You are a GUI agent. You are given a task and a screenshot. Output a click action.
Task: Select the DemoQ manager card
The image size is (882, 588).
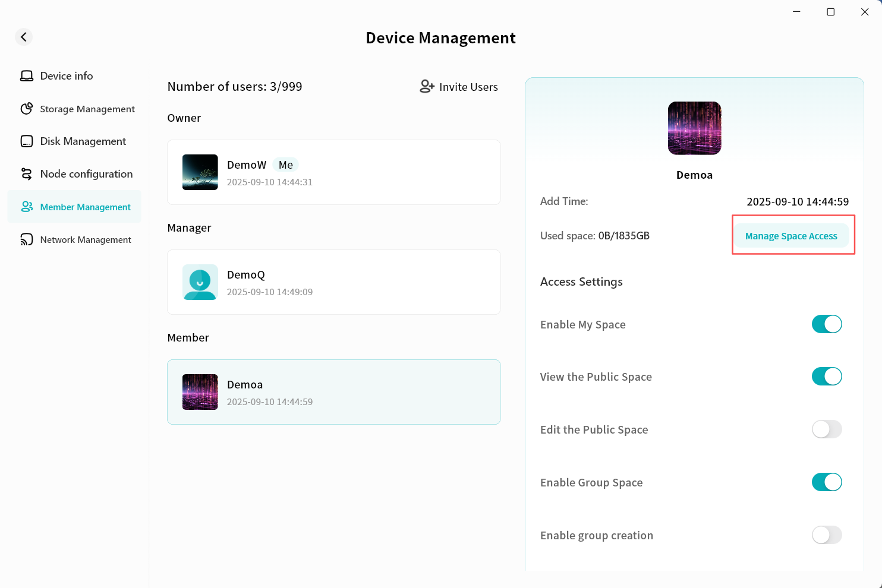pos(333,282)
